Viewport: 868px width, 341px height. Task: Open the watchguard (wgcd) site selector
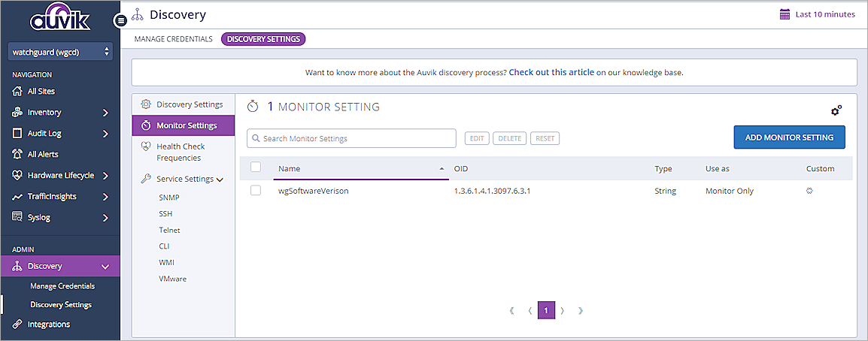tap(61, 51)
